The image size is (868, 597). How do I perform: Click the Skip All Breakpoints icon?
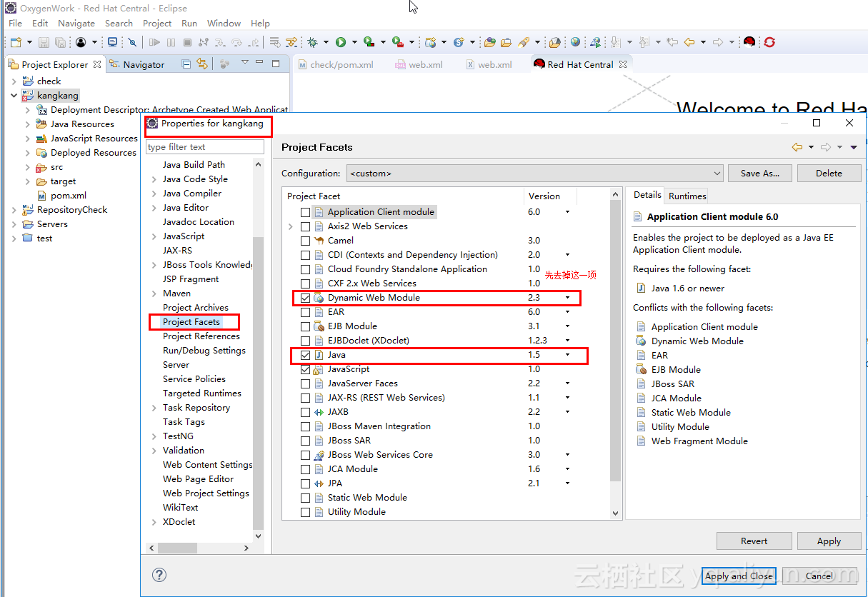(x=132, y=42)
